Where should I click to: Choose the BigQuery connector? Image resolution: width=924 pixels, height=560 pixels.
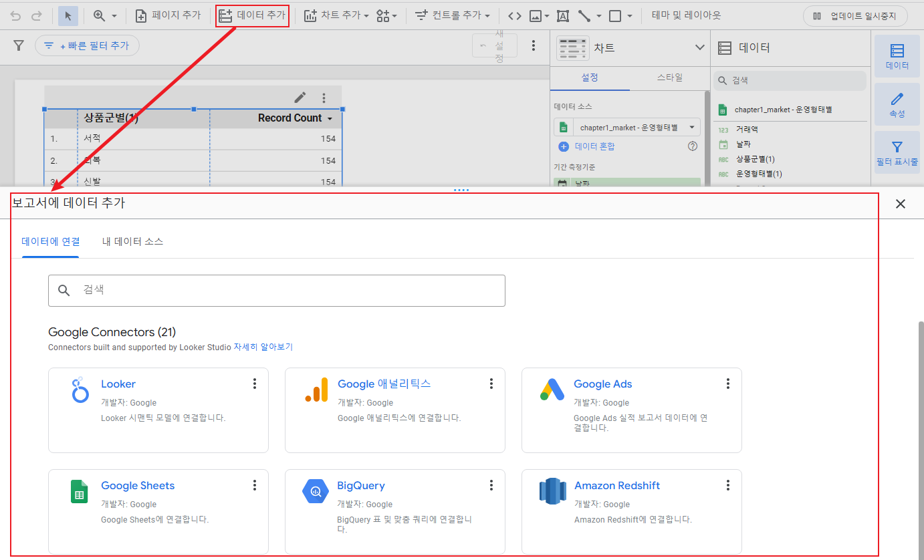coord(395,512)
